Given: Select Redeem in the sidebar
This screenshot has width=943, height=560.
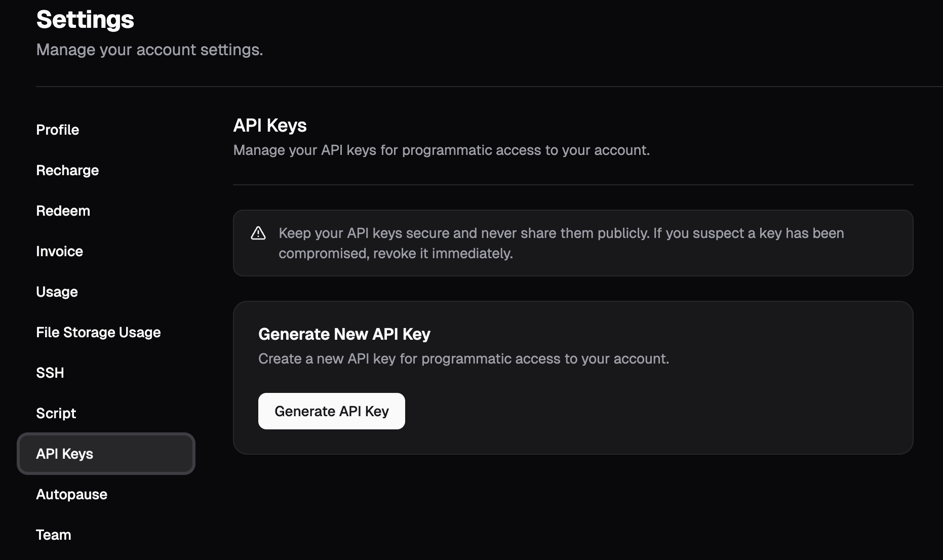Looking at the screenshot, I should 63,211.
